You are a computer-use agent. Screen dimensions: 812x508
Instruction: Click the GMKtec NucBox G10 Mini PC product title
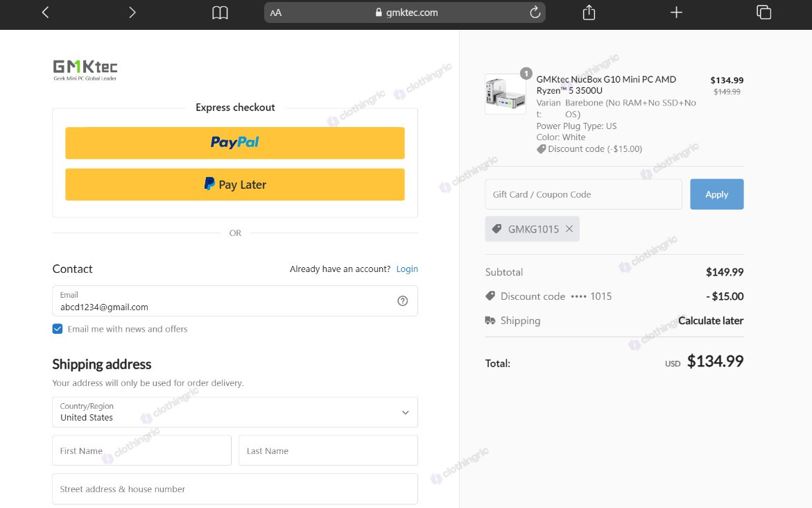pos(607,85)
